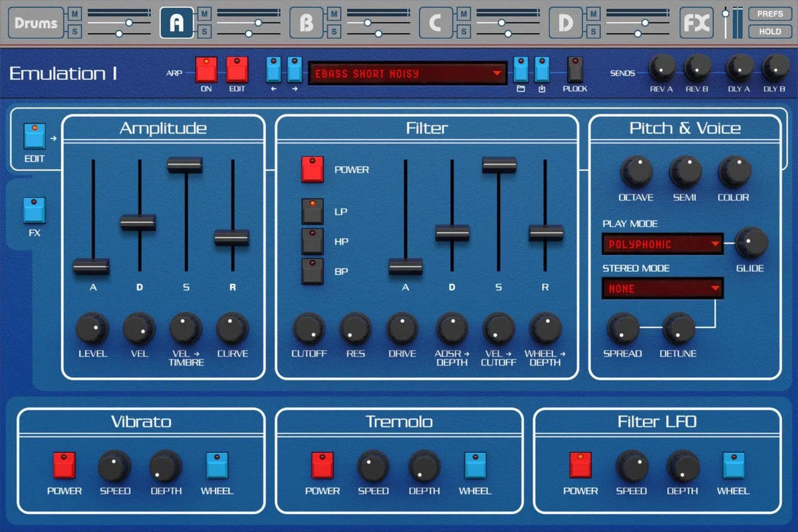Screen dimensions: 798x532
Task: Select the FX tab at top right
Action: tap(696, 21)
